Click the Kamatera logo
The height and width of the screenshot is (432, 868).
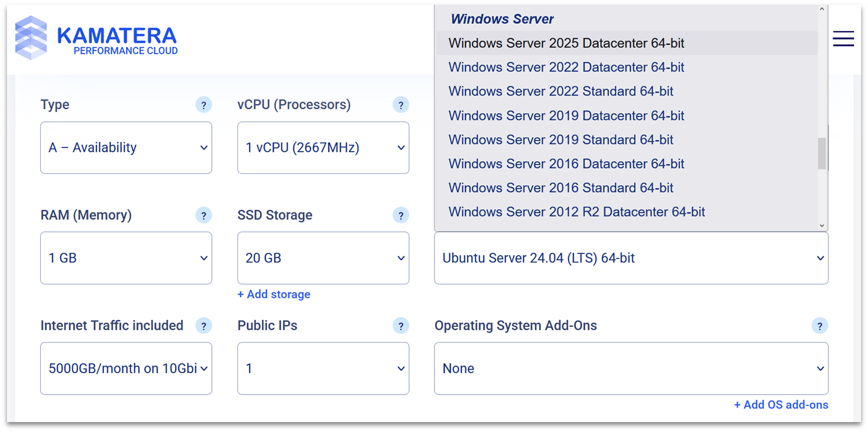[96, 38]
